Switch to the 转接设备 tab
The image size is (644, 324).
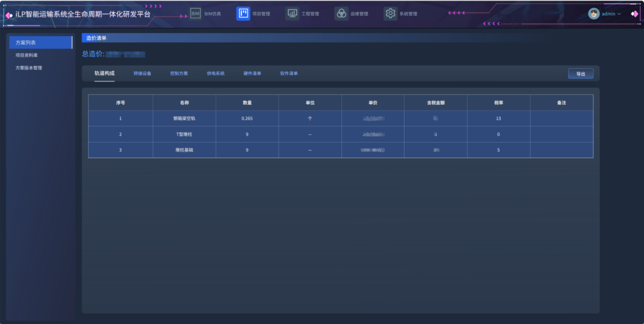(x=142, y=74)
